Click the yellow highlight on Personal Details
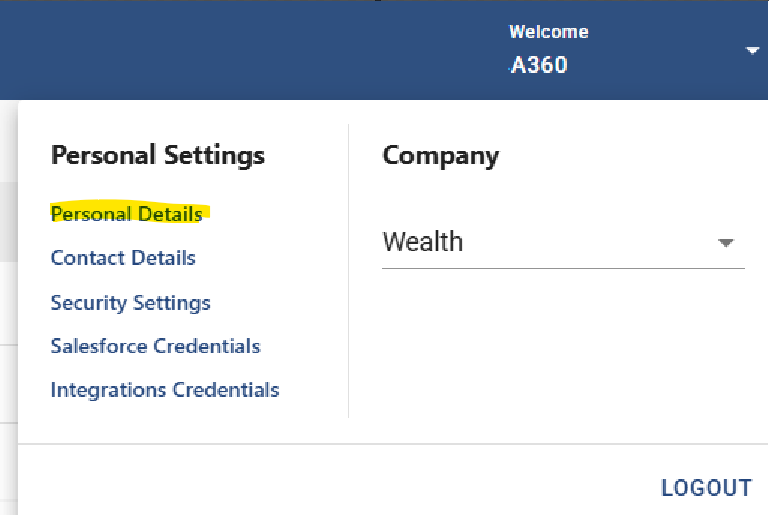The width and height of the screenshot is (769, 515). (x=130, y=212)
